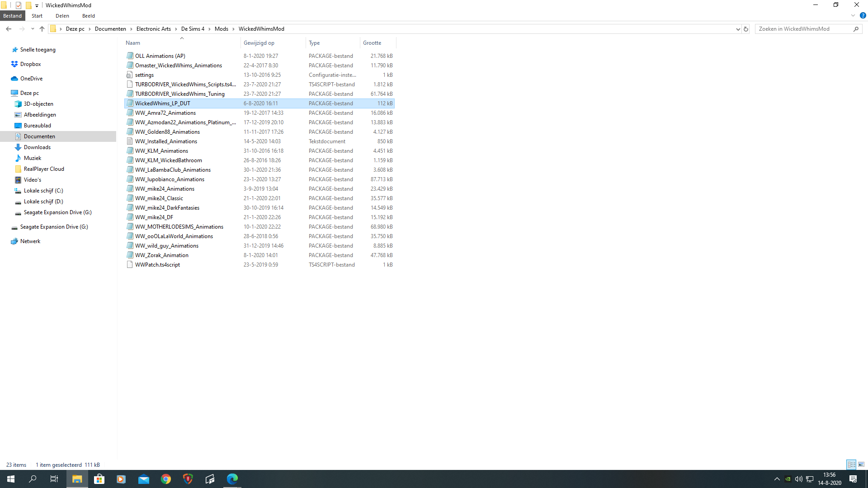Viewport: 868px width, 488px height.
Task: Open the notification action center
Action: point(853,479)
